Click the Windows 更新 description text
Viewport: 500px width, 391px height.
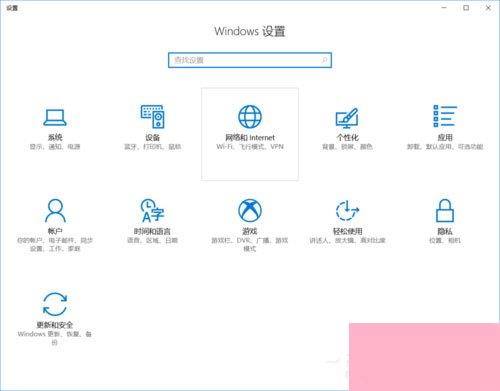55,338
